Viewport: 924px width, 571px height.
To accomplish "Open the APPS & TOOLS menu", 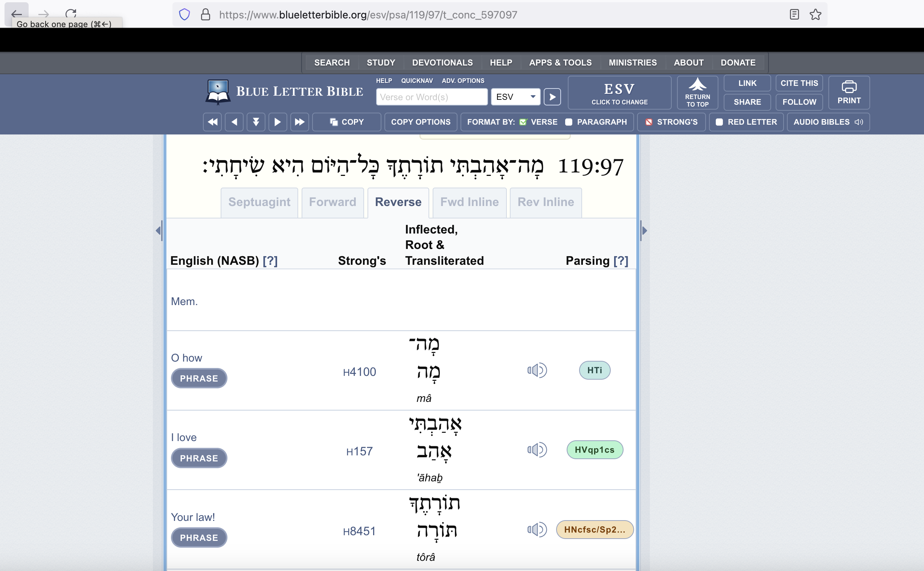I will pos(560,63).
